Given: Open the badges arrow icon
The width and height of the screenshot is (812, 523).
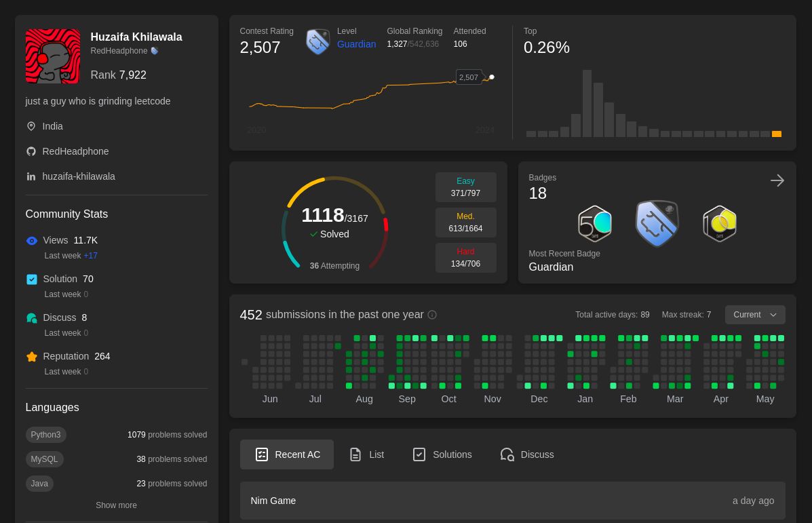Looking at the screenshot, I should tap(777, 180).
